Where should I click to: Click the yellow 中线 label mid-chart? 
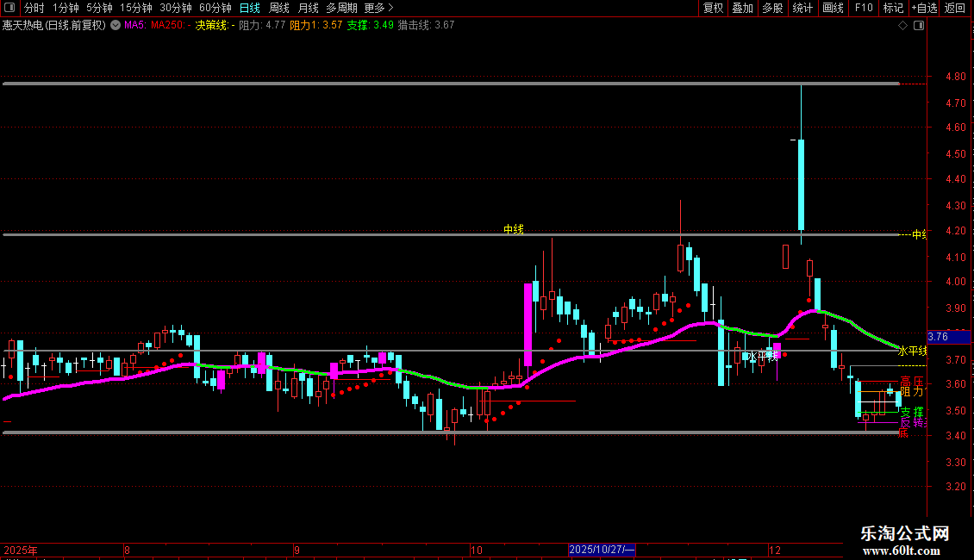point(514,230)
